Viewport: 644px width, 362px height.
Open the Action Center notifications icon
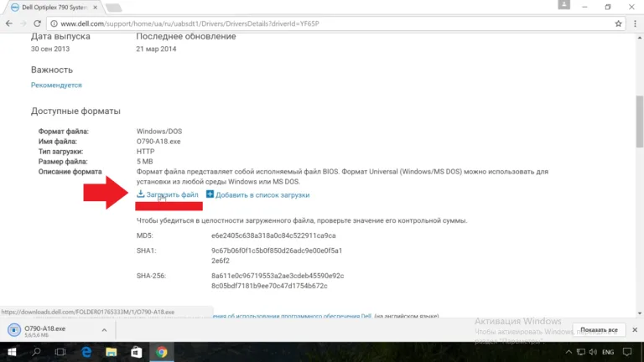coord(627,352)
